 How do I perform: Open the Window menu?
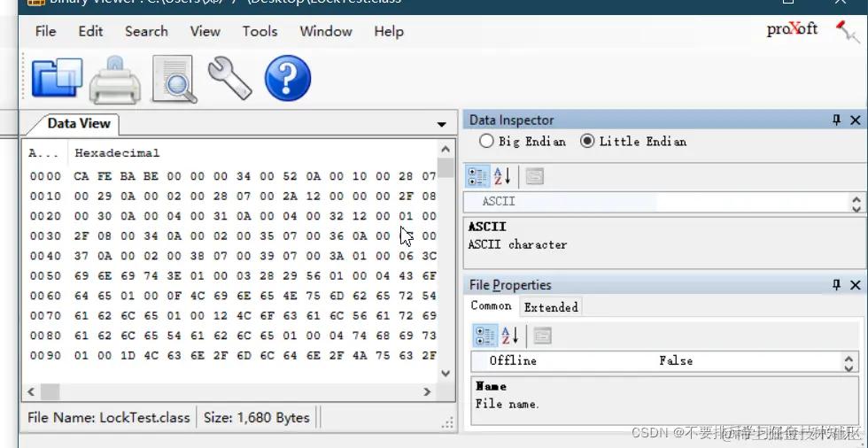coord(326,32)
